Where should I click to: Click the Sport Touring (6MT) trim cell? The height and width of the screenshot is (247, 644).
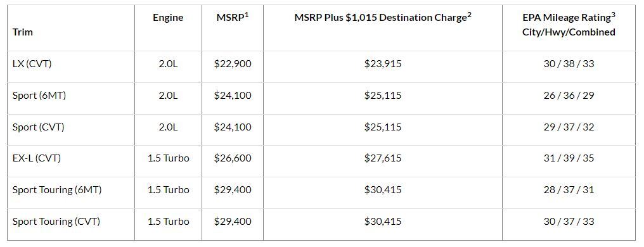pos(56,190)
